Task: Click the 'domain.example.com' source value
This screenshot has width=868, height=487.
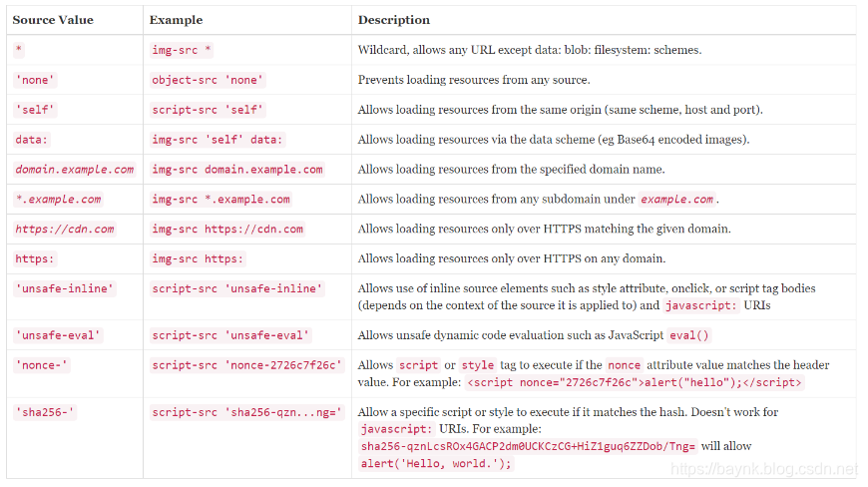Action: 74,170
